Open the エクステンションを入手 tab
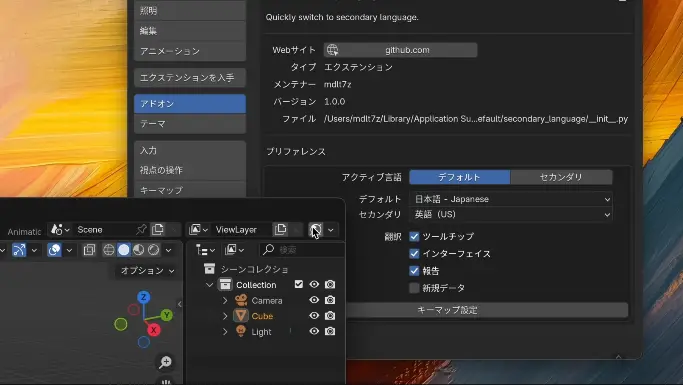This screenshot has width=683, height=385. coord(190,78)
